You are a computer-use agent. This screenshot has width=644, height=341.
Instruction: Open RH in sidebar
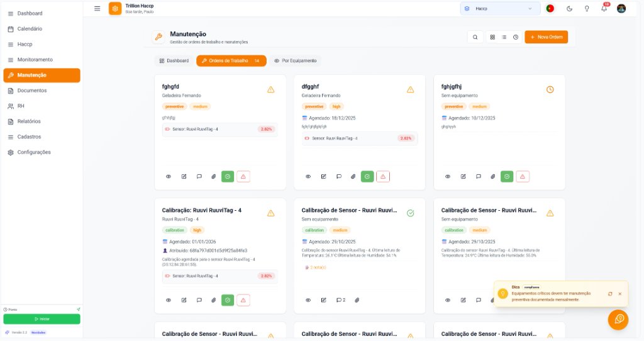pyautogui.click(x=42, y=106)
